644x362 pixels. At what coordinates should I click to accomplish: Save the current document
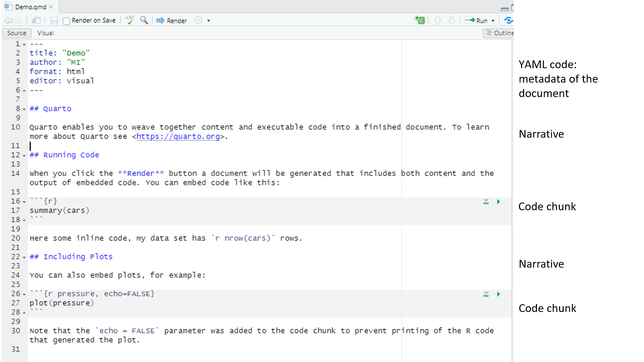54,21
